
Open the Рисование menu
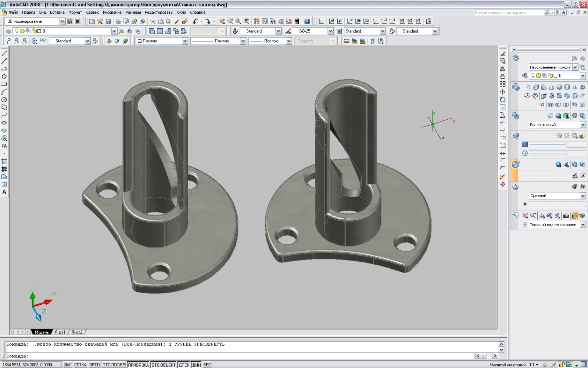[112, 12]
